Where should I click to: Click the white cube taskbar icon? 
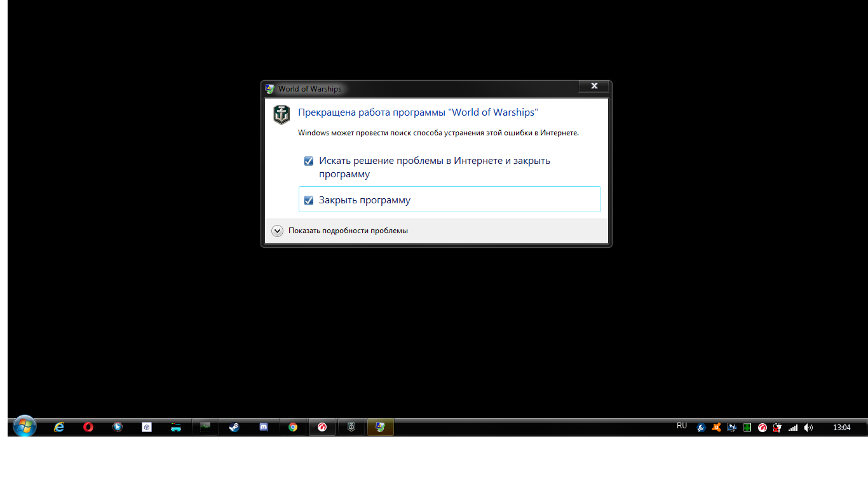(147, 427)
